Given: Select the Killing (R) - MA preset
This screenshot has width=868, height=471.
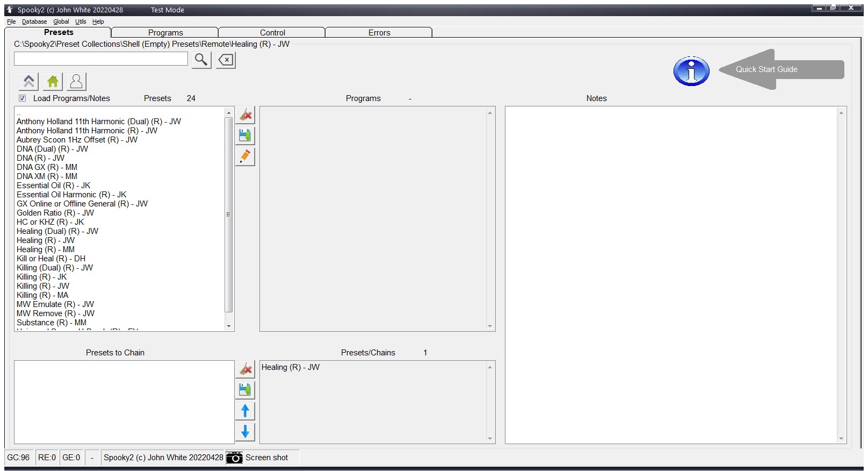Looking at the screenshot, I should (x=42, y=295).
